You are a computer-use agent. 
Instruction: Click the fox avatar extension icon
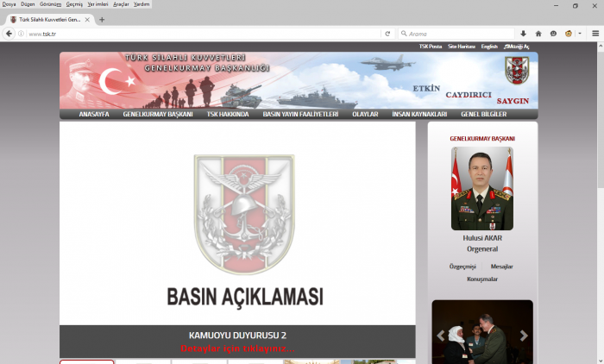click(x=569, y=34)
